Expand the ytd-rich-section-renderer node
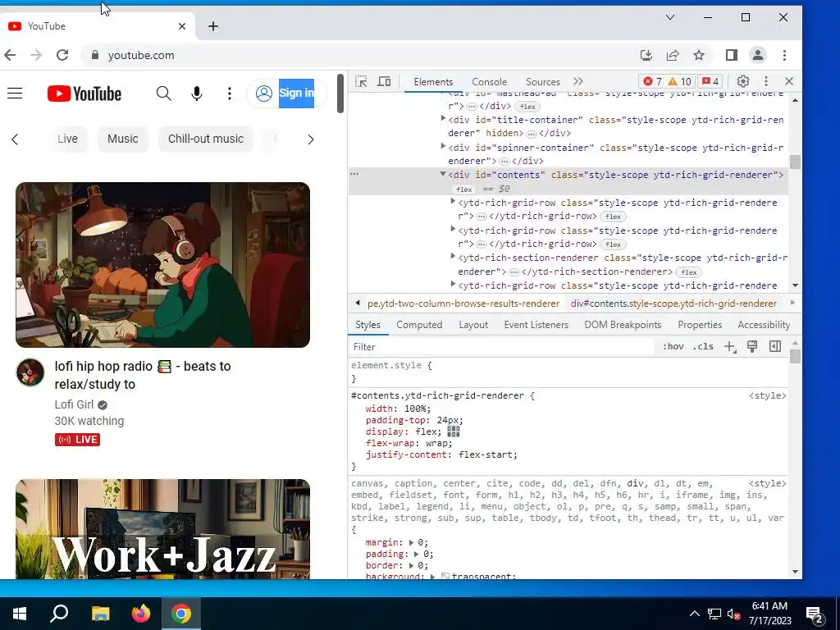840x630 pixels. (x=453, y=257)
